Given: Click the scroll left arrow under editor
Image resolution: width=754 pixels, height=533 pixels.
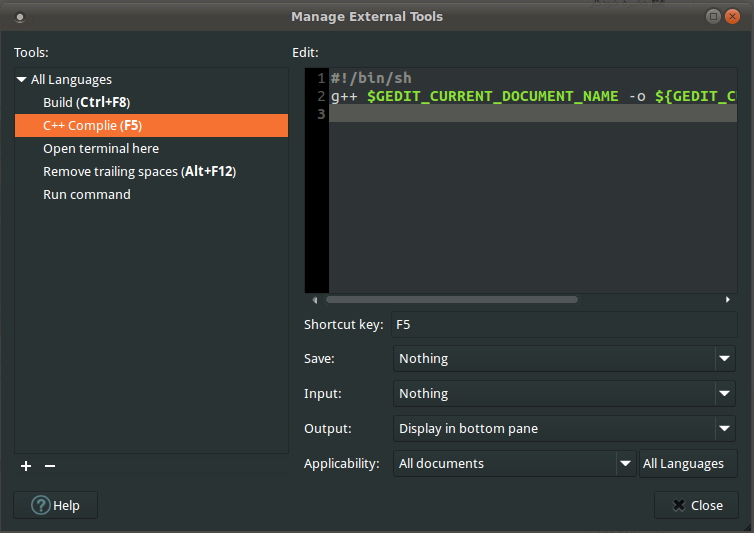Looking at the screenshot, I should coord(315,300).
